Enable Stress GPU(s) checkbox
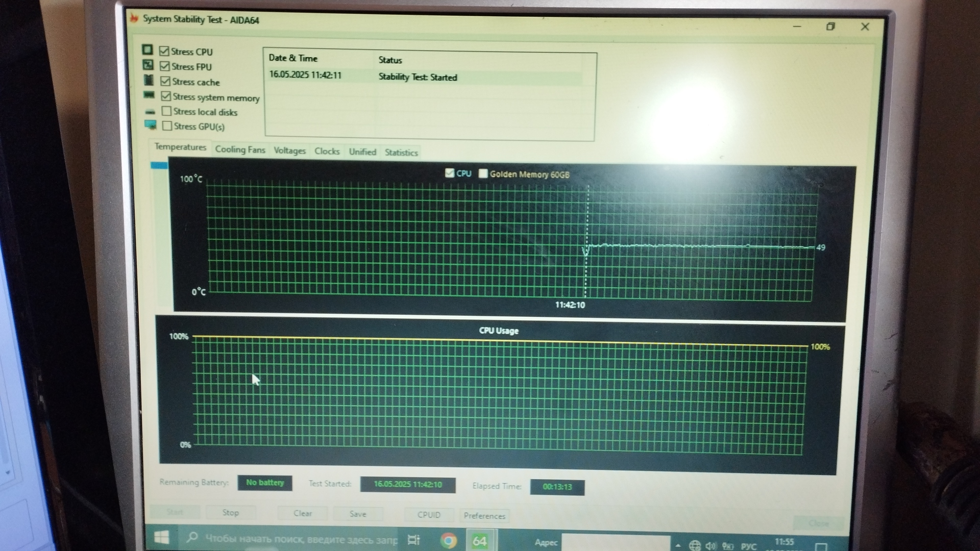Viewport: 980px width, 551px height. pyautogui.click(x=167, y=126)
